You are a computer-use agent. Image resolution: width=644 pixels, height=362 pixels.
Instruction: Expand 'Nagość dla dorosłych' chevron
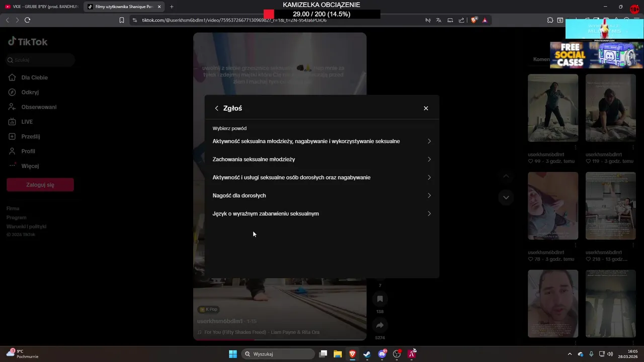[x=429, y=196]
